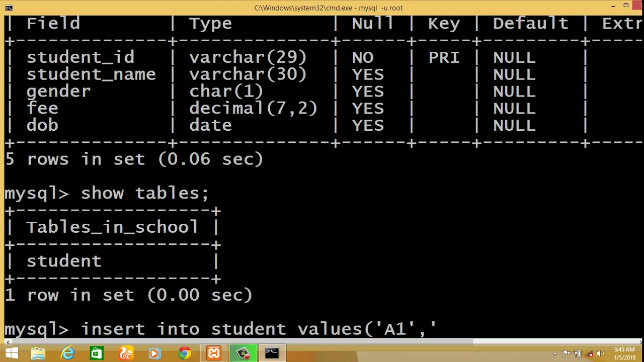Click the cmd.exe title bar text
Image resolution: width=644 pixels, height=362 pixels.
[329, 8]
